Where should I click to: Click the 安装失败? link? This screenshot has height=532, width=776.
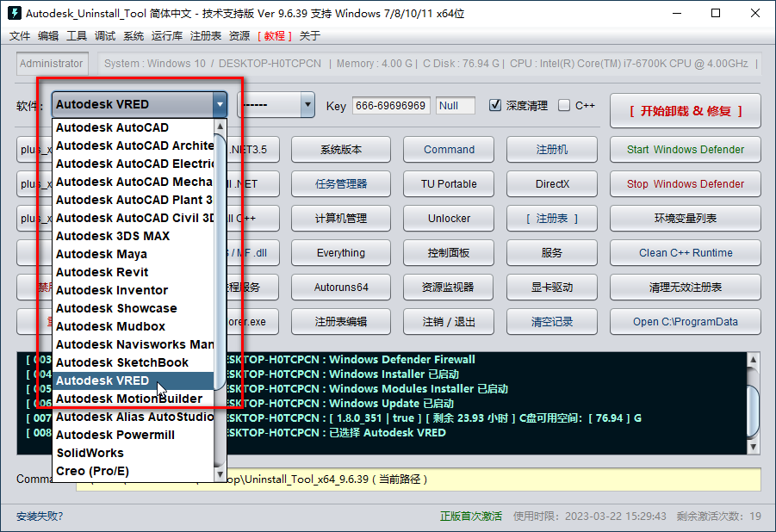coord(40,517)
